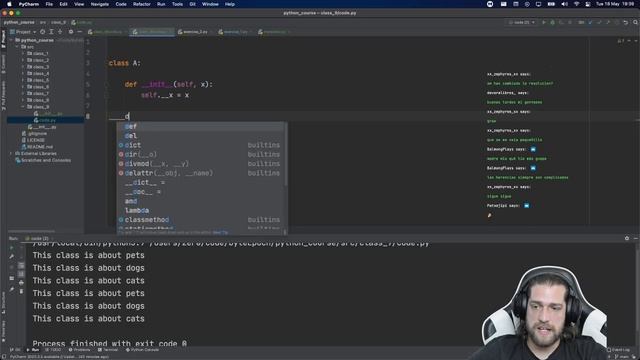Open the Project view selector dropdown
This screenshot has height=360, width=640.
pyautogui.click(x=23, y=31)
